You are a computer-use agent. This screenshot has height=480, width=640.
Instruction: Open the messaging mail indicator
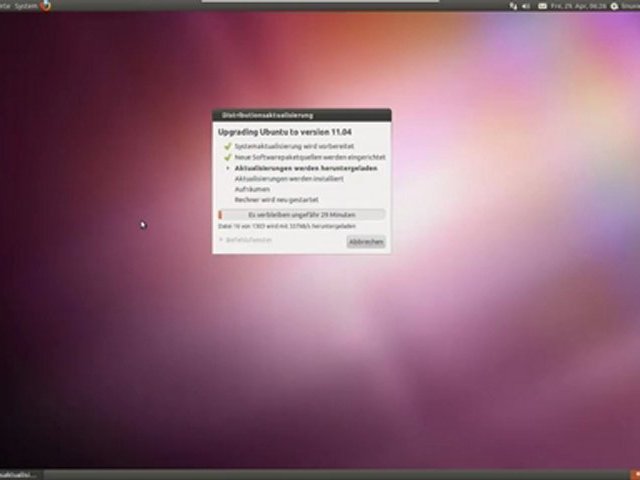[x=540, y=6]
